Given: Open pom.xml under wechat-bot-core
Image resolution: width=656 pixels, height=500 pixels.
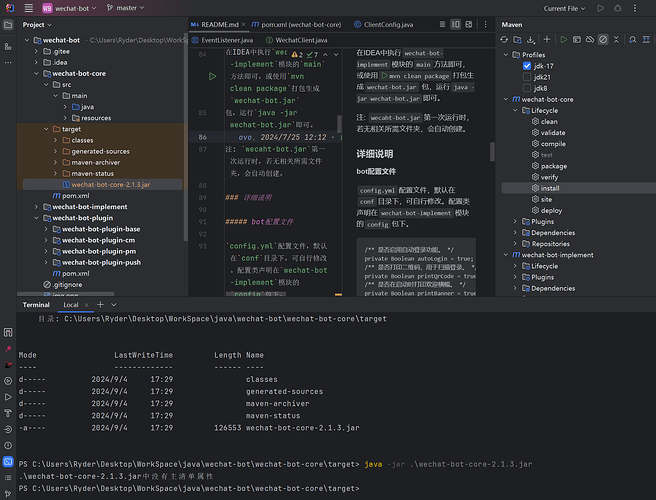Looking at the screenshot, I should tap(71, 195).
